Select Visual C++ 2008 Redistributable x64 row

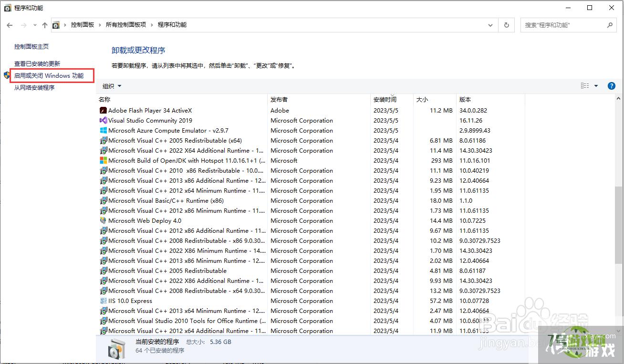click(311, 291)
